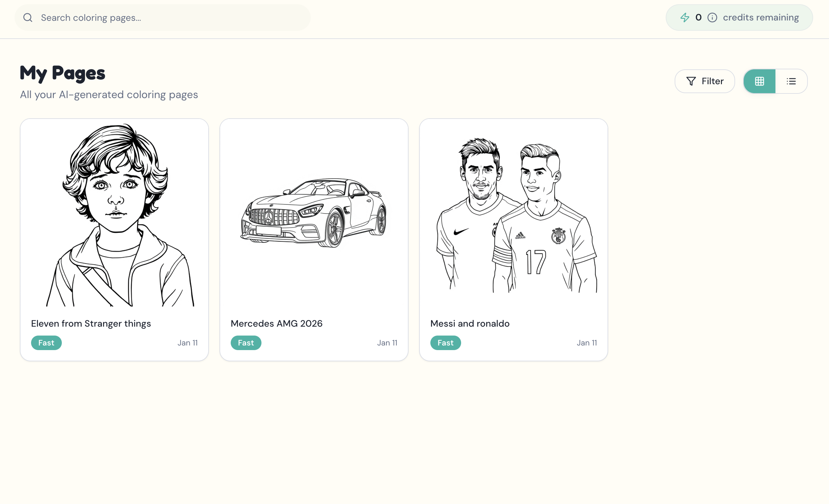829x504 pixels.
Task: Select the grid layout tab
Action: pos(759,81)
